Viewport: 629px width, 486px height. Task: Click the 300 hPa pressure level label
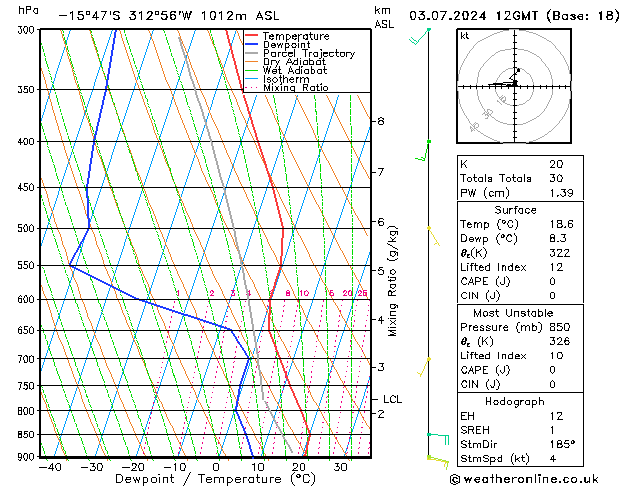tap(28, 30)
